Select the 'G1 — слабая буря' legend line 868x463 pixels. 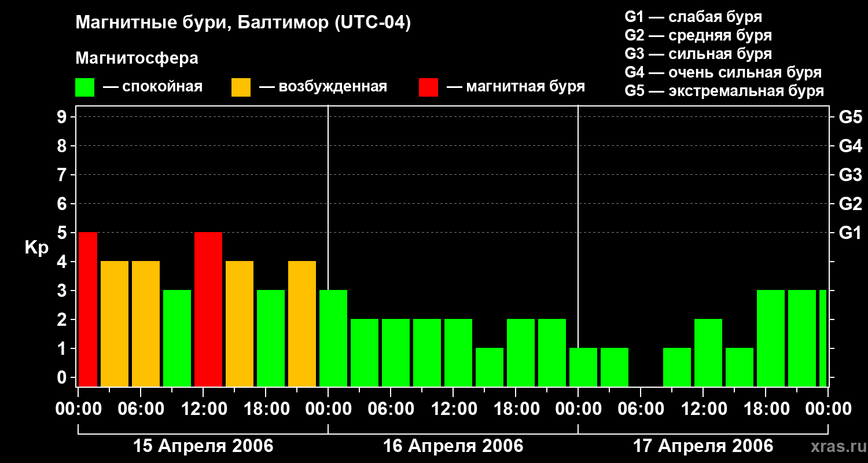[x=693, y=17]
